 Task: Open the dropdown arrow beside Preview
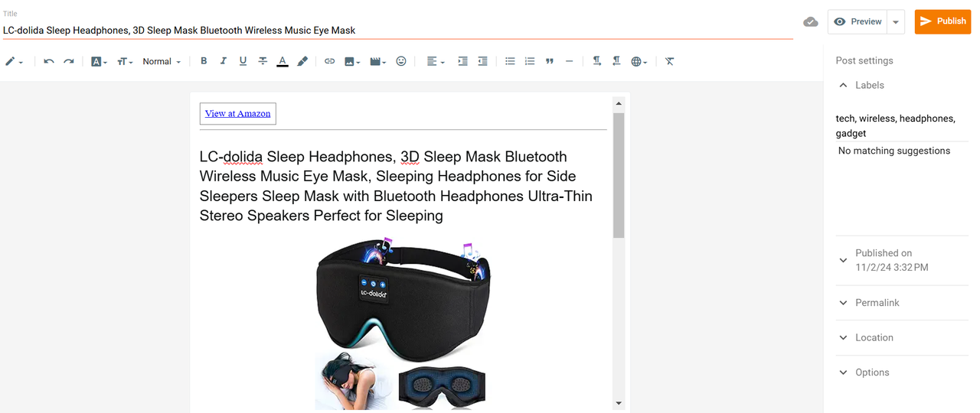click(x=896, y=21)
